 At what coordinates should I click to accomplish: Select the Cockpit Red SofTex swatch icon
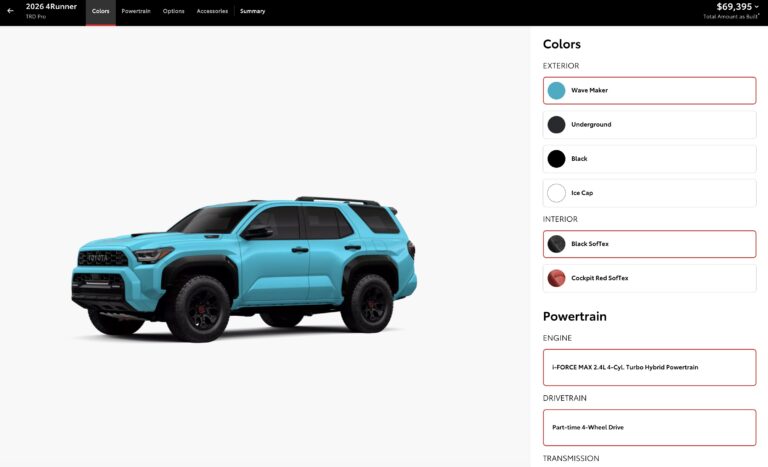pyautogui.click(x=556, y=278)
